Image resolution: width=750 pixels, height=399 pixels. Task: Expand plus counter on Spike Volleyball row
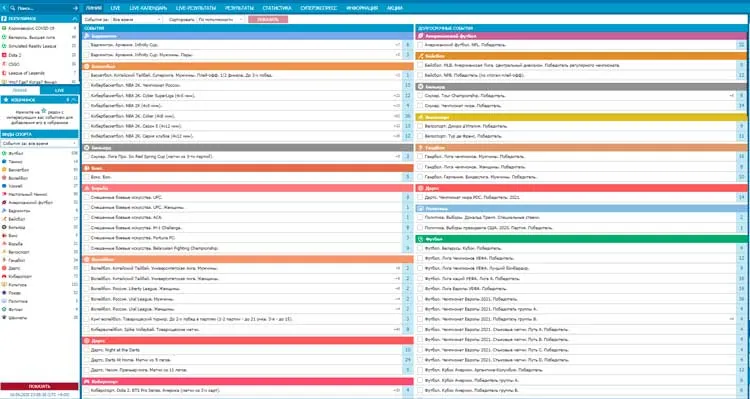(397, 330)
